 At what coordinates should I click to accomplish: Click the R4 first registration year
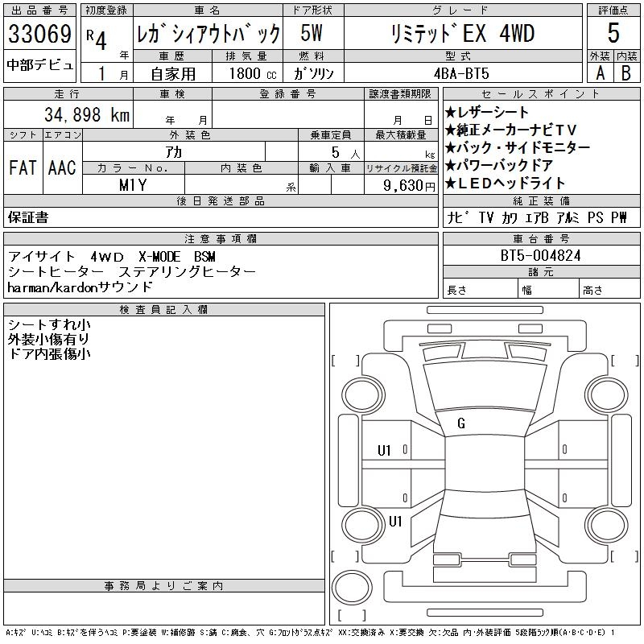click(x=97, y=39)
